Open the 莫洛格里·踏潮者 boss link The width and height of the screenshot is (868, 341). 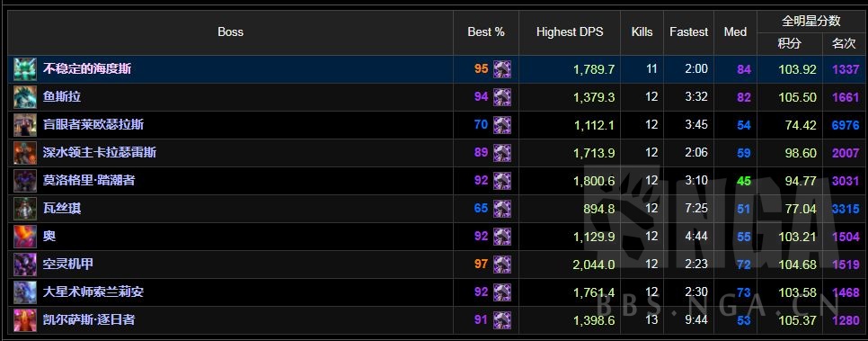pyautogui.click(x=89, y=181)
